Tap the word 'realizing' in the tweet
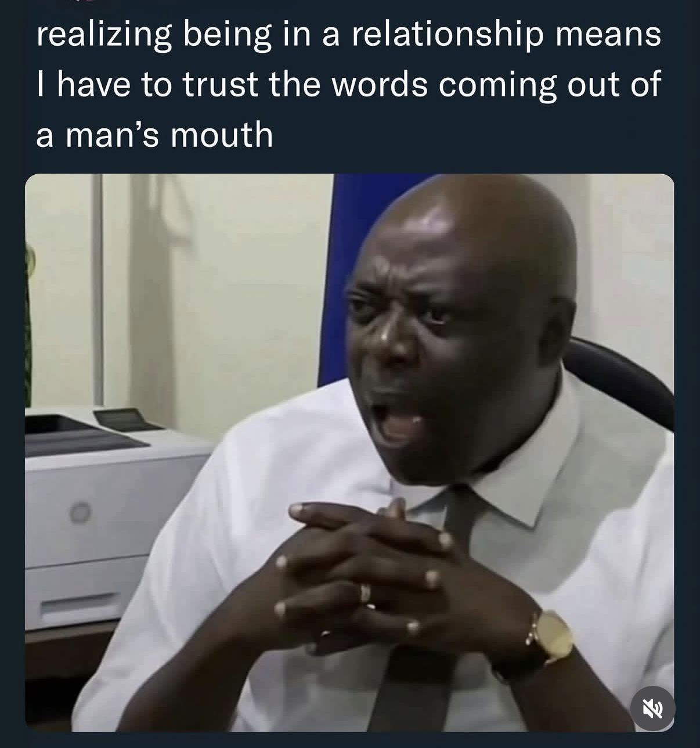This screenshot has width=700, height=748. tap(104, 35)
